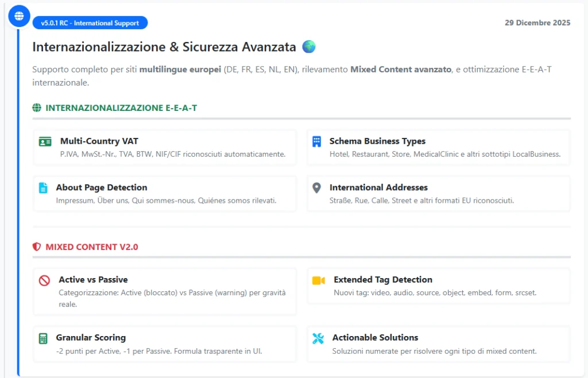Image resolution: width=588 pixels, height=378 pixels.
Task: Click the MIXED CONTENT V2.0 section header
Action: point(92,247)
